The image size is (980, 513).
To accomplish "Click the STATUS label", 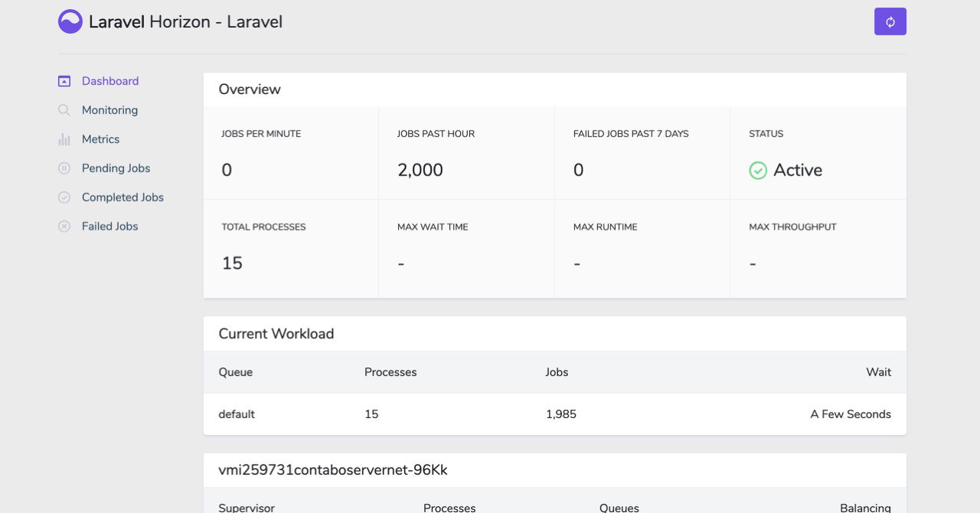I will [766, 134].
